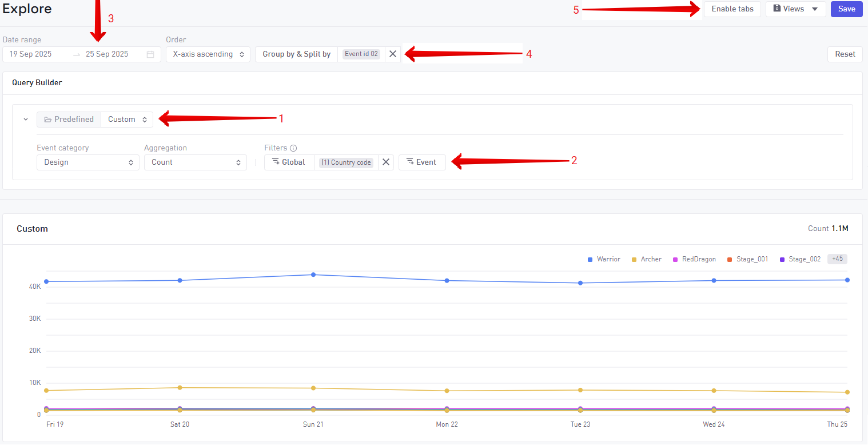868x445 pixels.
Task: Expand the +45 more series badge
Action: (x=837, y=259)
